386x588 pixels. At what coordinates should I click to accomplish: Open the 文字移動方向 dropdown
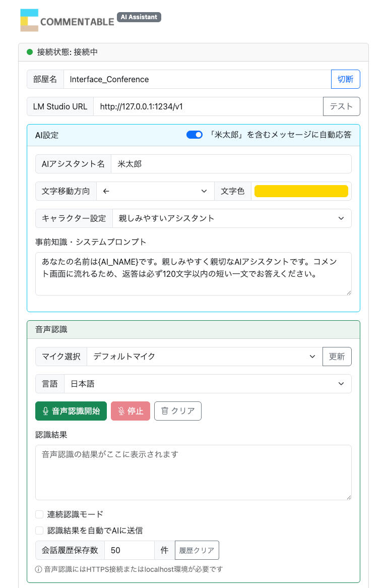tap(155, 191)
